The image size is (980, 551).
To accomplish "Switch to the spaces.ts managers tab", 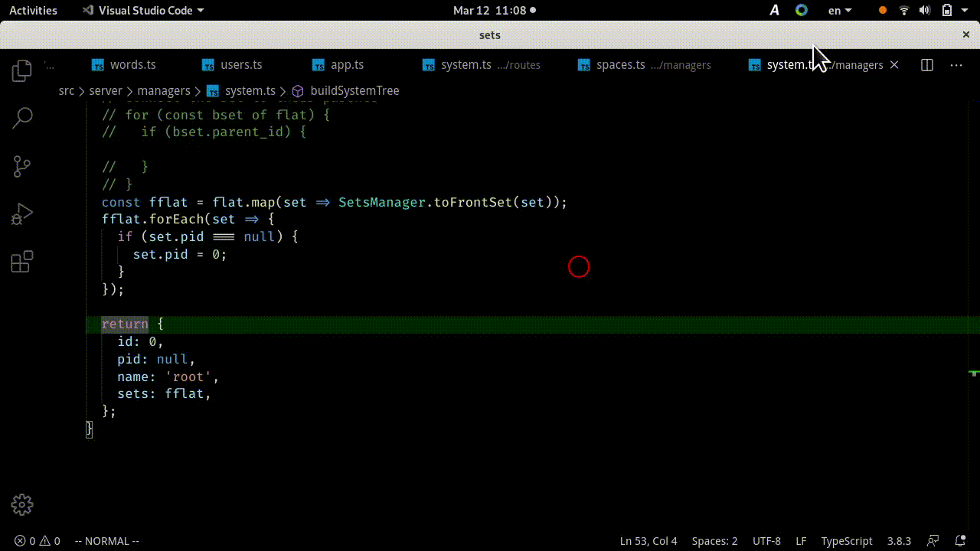I will (x=645, y=65).
